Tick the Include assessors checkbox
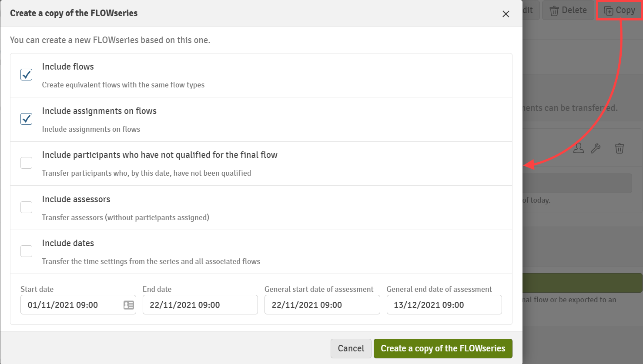The image size is (643, 364). (27, 207)
